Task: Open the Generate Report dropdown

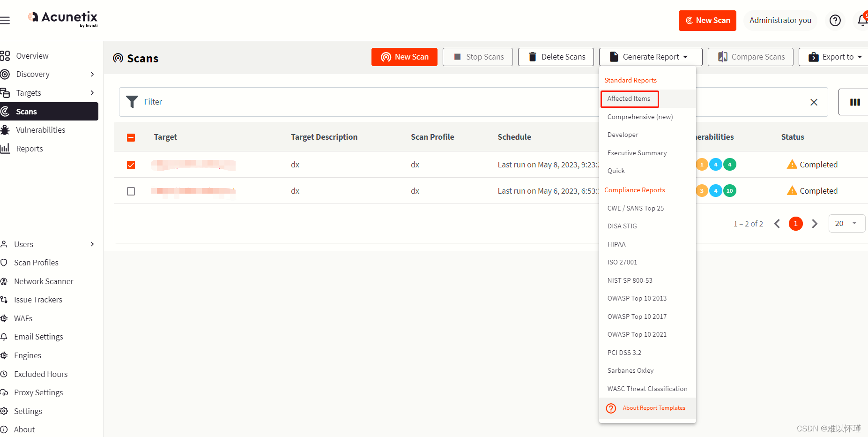Action: [651, 57]
